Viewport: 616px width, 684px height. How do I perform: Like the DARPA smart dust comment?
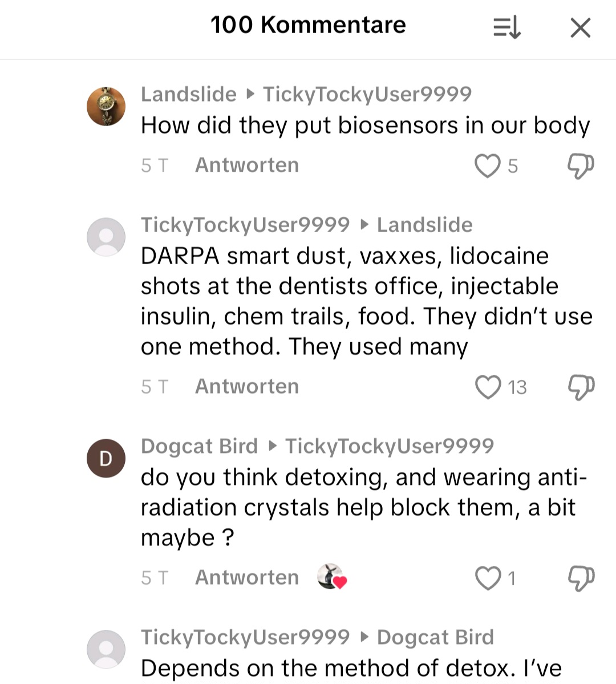pos(488,387)
